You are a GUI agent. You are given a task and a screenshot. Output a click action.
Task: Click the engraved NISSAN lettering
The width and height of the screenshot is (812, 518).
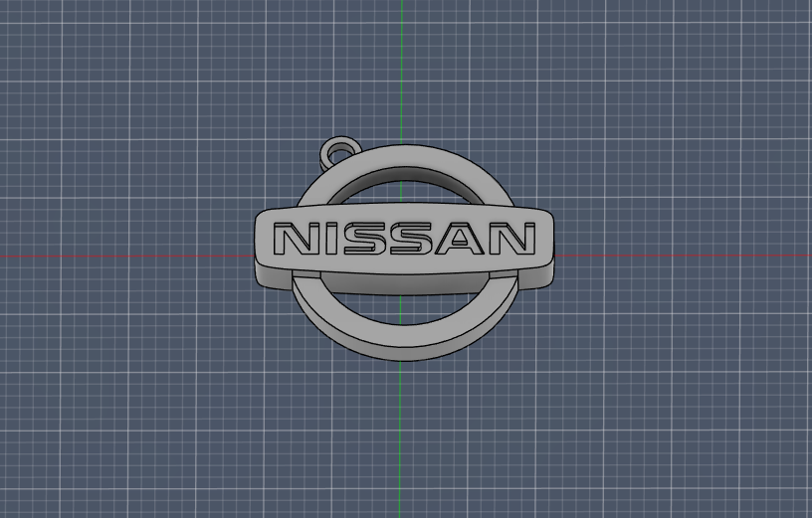[404, 239]
